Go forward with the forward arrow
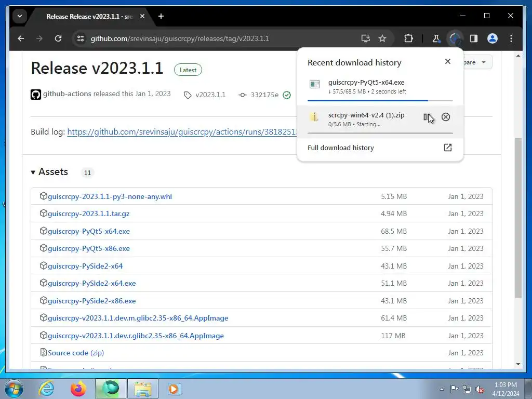This screenshot has height=399, width=532. pyautogui.click(x=39, y=38)
